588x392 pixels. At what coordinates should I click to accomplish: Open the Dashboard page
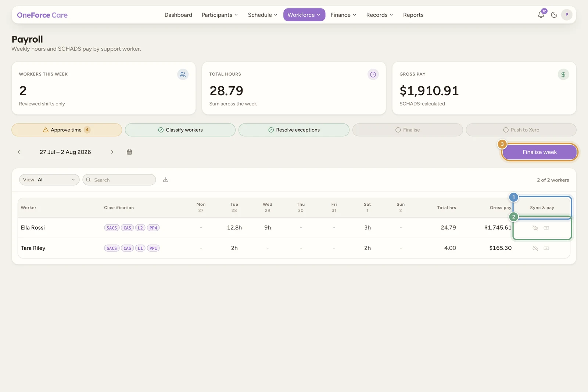tap(178, 15)
